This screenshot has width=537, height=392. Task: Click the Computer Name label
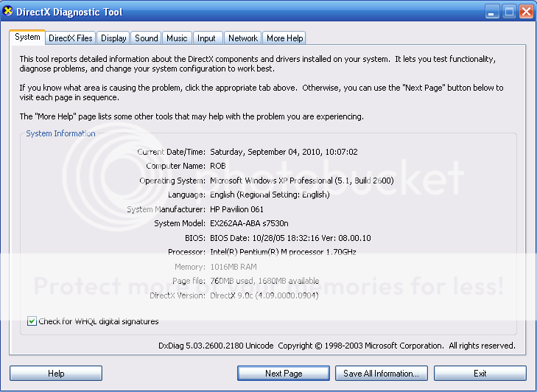176,166
